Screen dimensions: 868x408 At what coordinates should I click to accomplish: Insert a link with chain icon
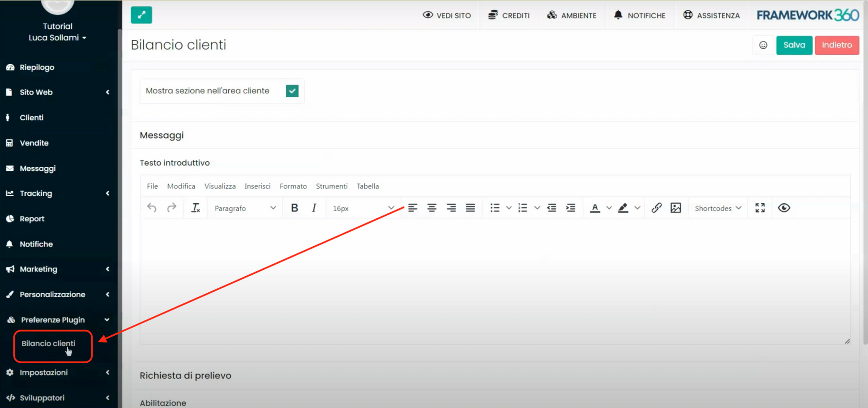click(656, 208)
